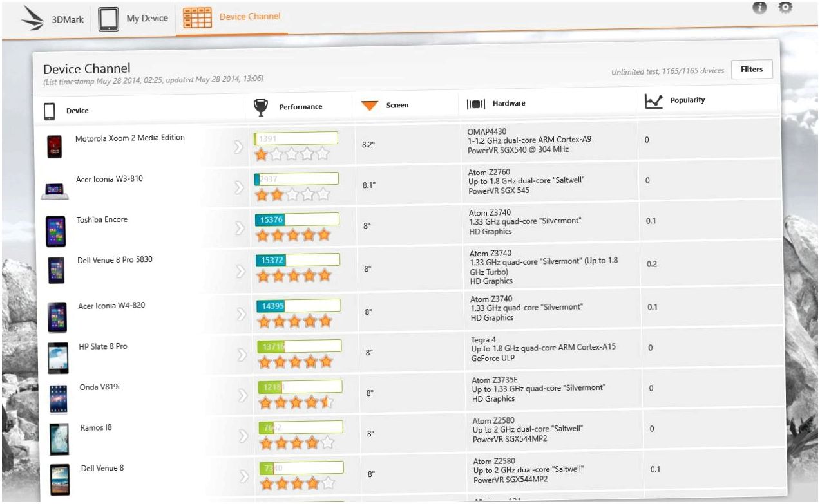This screenshot has width=820, height=504.
Task: Click the chip icon in Hardware header
Action: (475, 104)
